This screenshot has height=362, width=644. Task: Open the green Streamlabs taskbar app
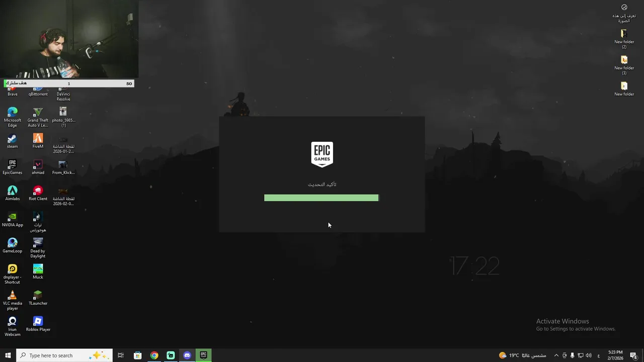(171, 355)
